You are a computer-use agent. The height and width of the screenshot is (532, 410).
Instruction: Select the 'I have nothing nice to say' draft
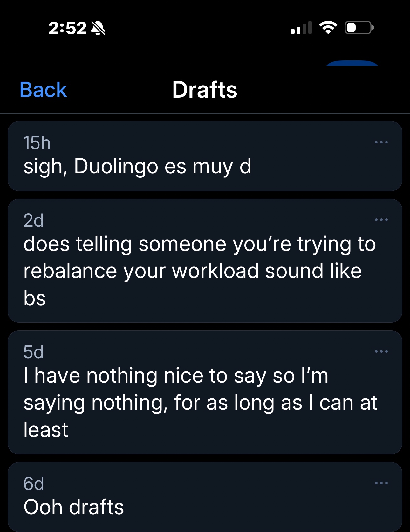200,403
